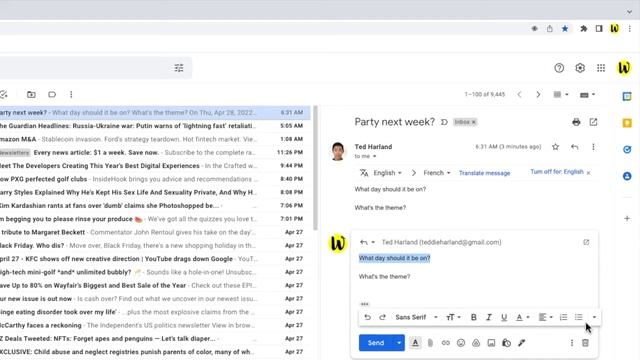
Task: Attach files to the reply
Action: 430,343
